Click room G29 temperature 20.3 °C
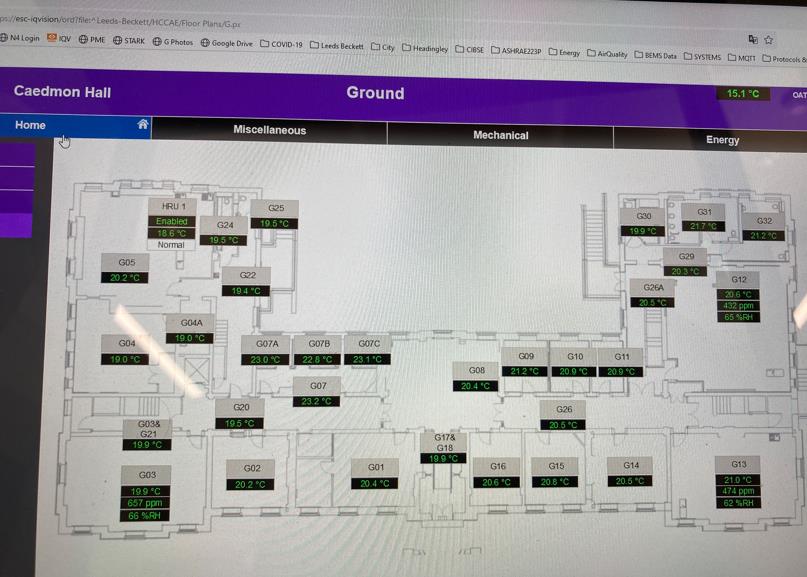The image size is (807, 577). 685,271
